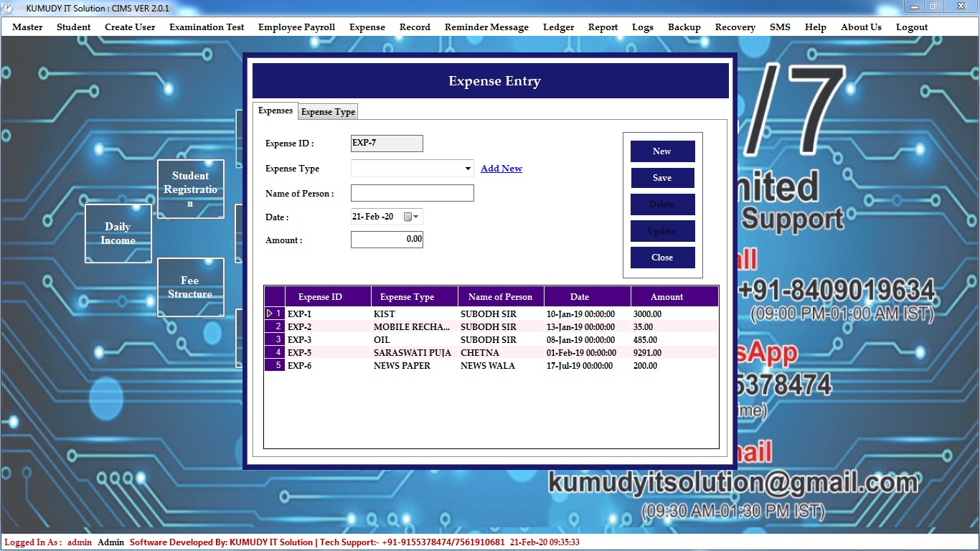Click the Close button in Expense Entry
Viewport: 980px width, 551px height.
[662, 258]
